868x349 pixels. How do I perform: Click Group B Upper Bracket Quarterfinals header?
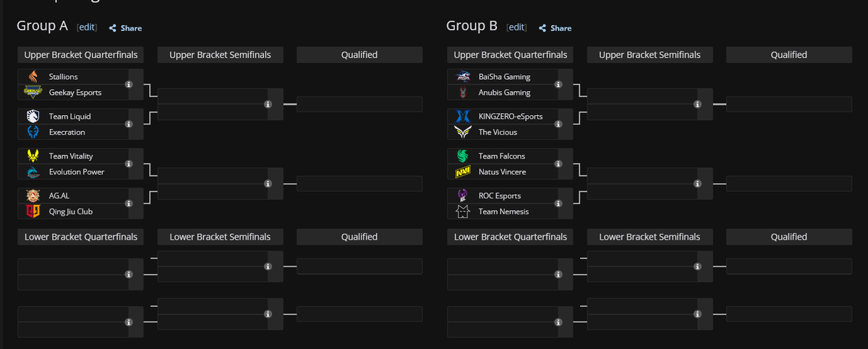(x=510, y=55)
